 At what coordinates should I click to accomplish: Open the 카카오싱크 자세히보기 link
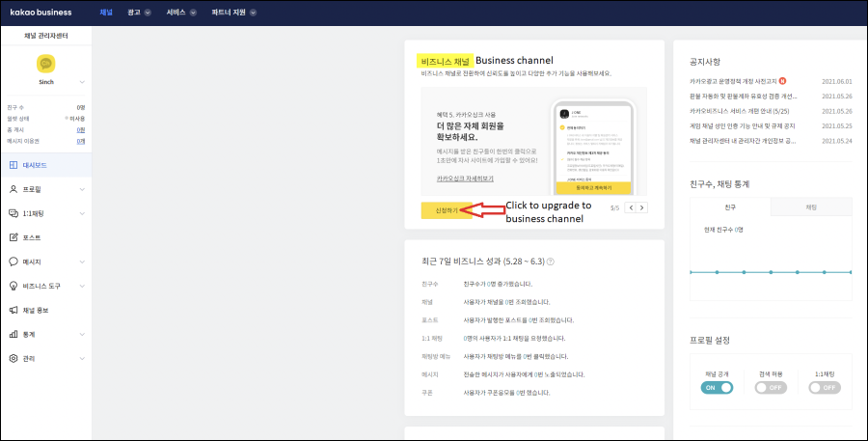pyautogui.click(x=465, y=179)
